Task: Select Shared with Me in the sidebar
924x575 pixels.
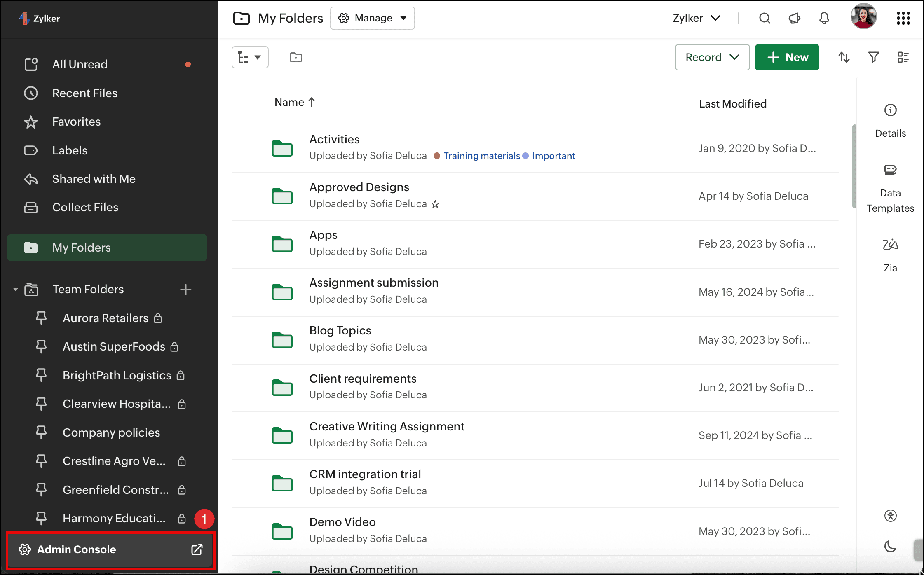Action: click(94, 179)
